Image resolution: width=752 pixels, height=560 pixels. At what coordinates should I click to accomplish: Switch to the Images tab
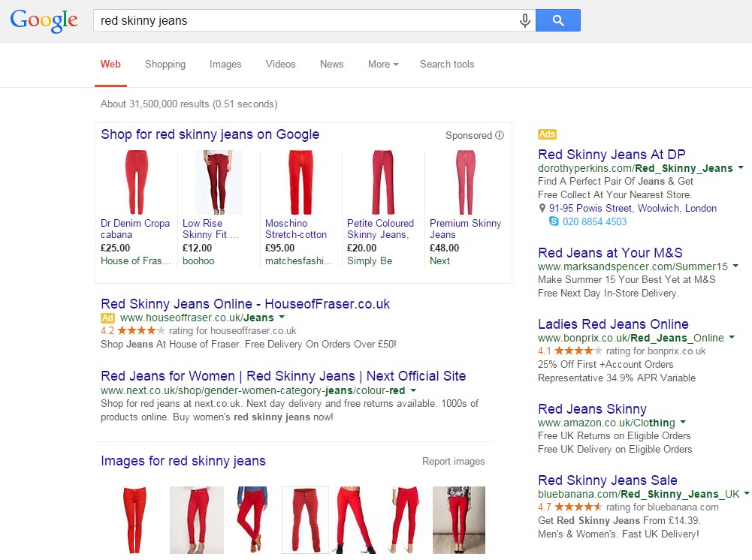[x=225, y=65]
